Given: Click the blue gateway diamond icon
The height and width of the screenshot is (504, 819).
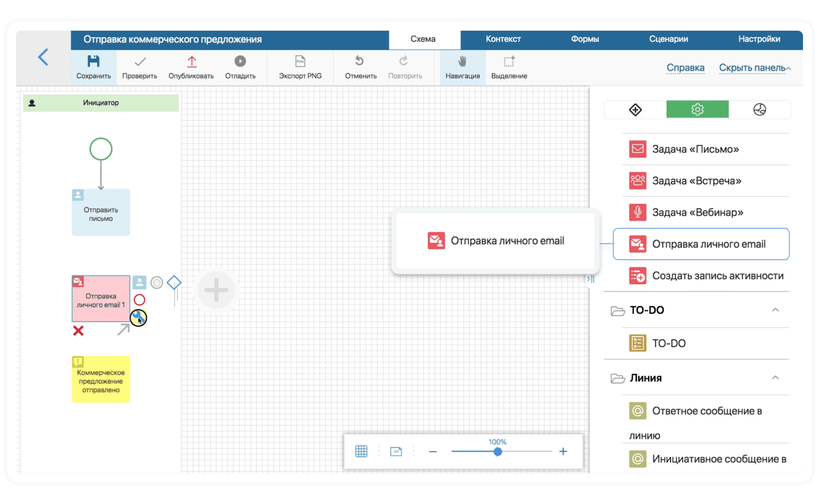Looking at the screenshot, I should 174,283.
